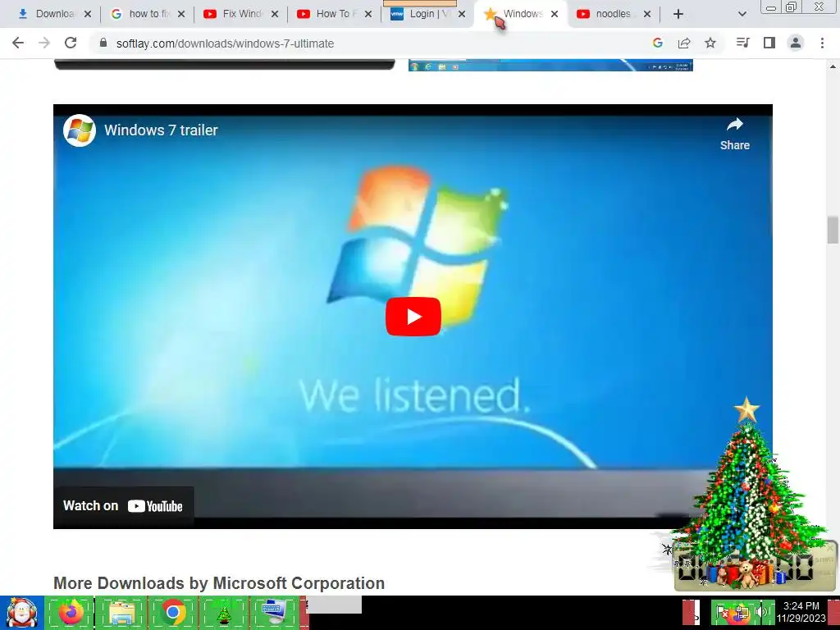The width and height of the screenshot is (840, 630).
Task: Click the scrollbar up arrow
Action: tap(833, 66)
